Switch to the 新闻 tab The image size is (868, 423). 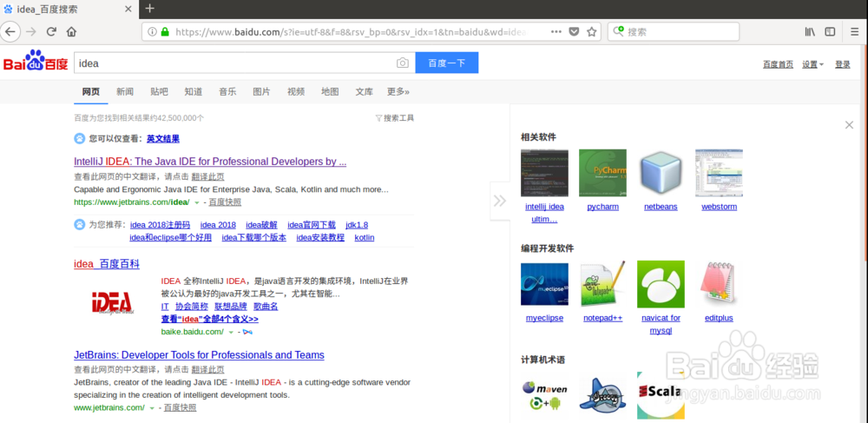coord(125,92)
